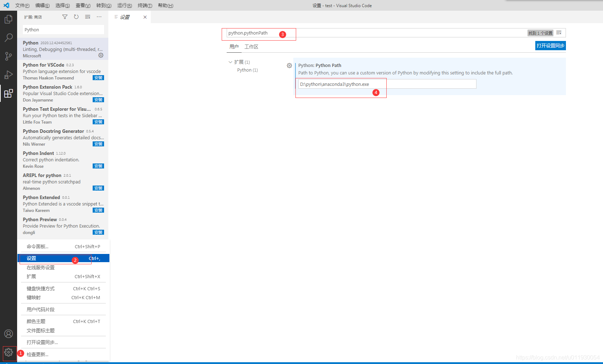The width and height of the screenshot is (603, 364).
Task: Choose 键映射 menu entry
Action: [63, 297]
